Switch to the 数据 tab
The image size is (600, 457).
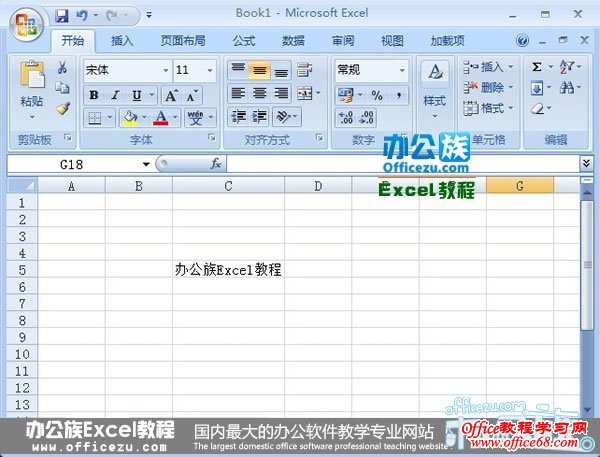coord(293,41)
